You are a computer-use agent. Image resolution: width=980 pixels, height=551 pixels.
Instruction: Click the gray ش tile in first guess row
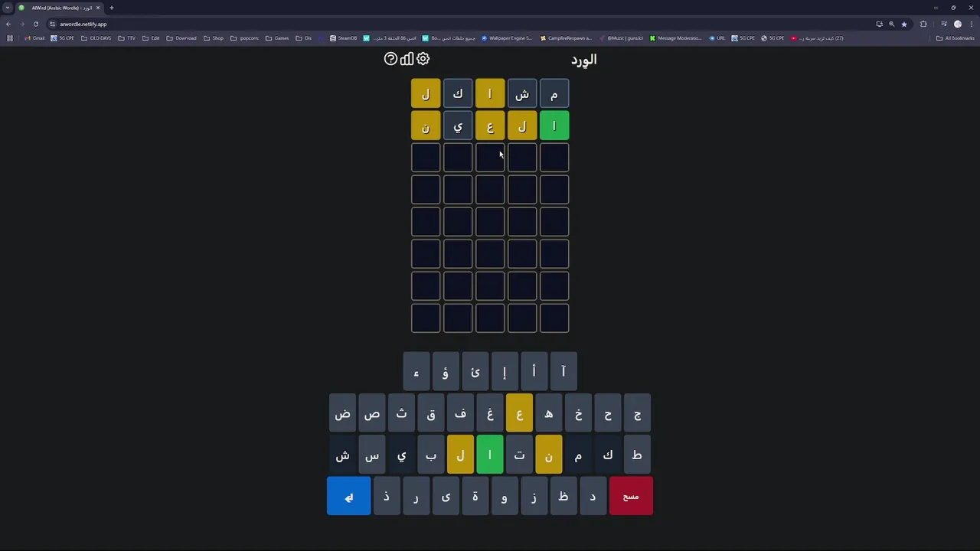point(522,93)
